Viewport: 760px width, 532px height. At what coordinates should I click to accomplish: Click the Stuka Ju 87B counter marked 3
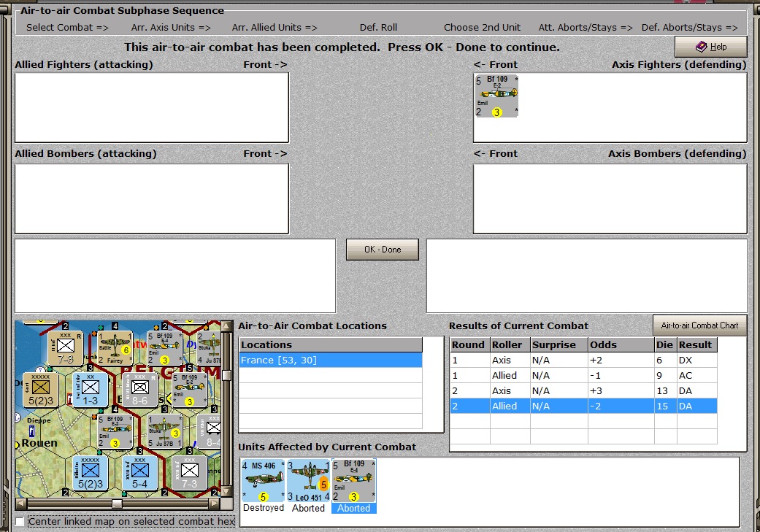point(164,431)
